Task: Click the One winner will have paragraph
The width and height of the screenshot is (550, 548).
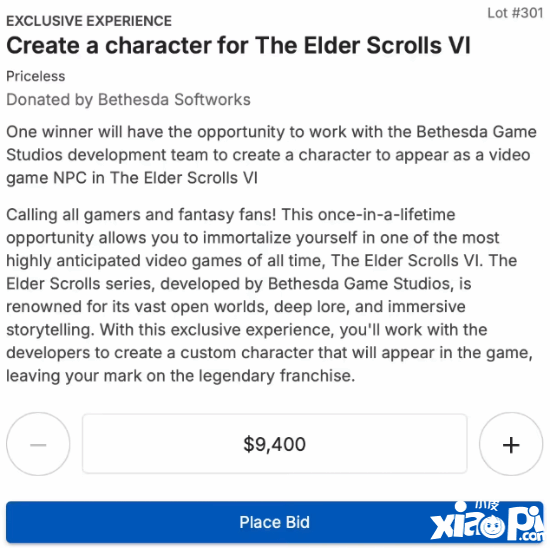Action: [x=271, y=155]
